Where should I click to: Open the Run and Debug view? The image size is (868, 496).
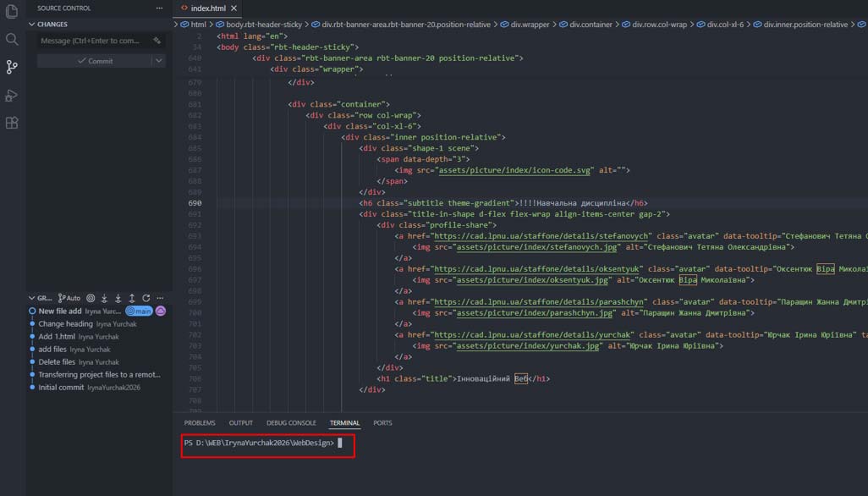point(12,95)
